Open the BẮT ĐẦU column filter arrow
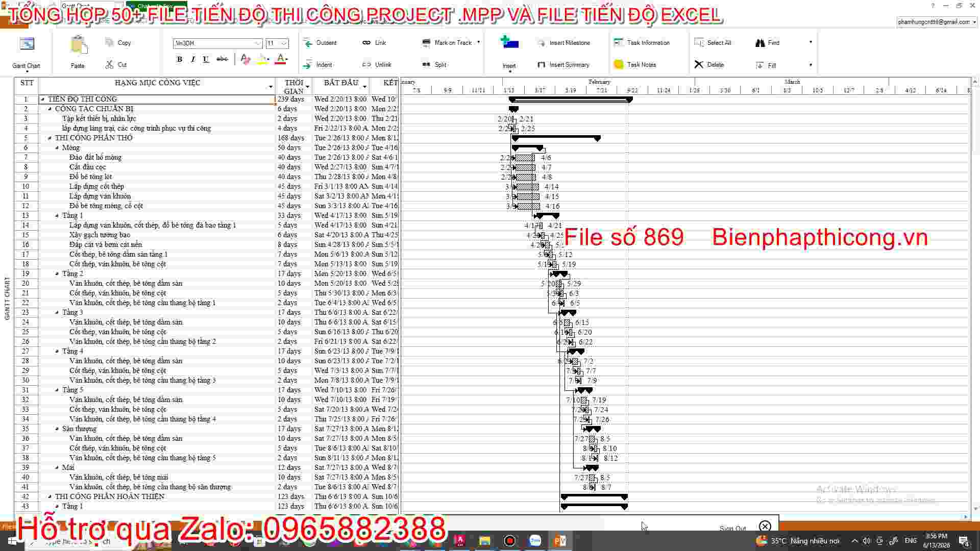980x551 pixels. 364,87
